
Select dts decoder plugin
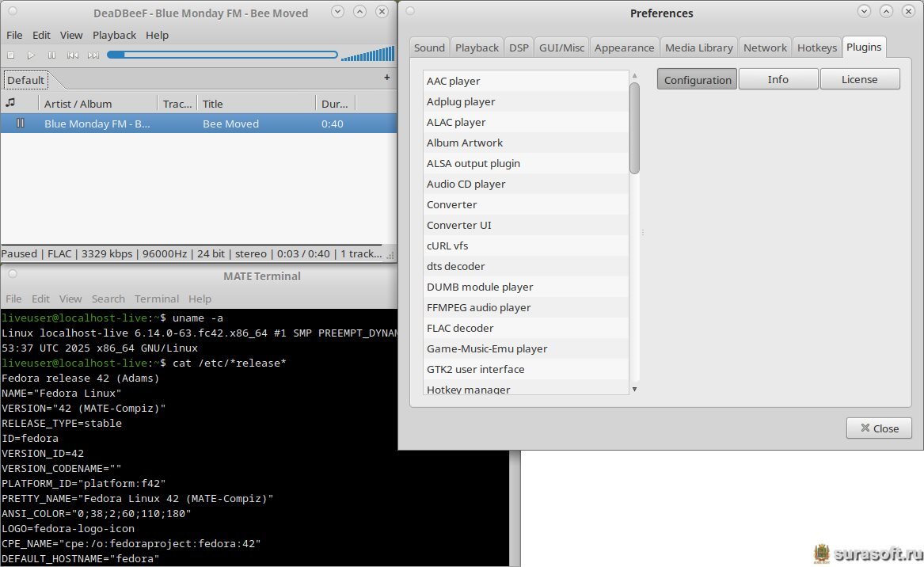[x=526, y=266]
